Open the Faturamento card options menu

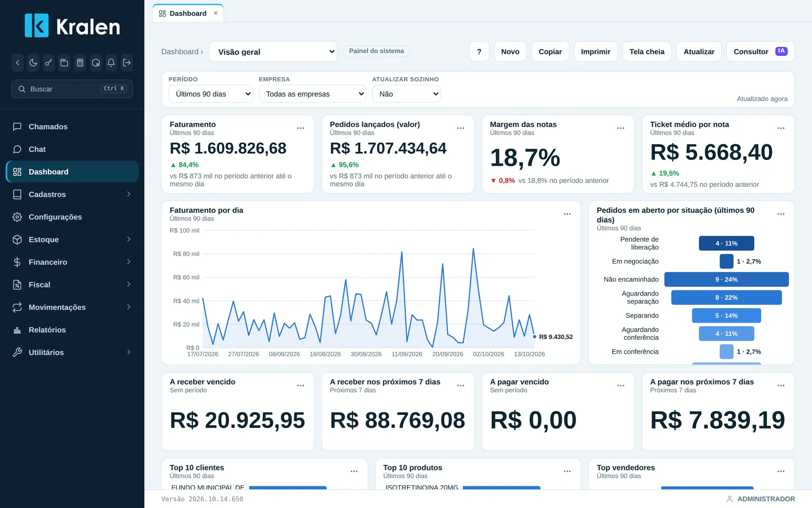coord(300,128)
